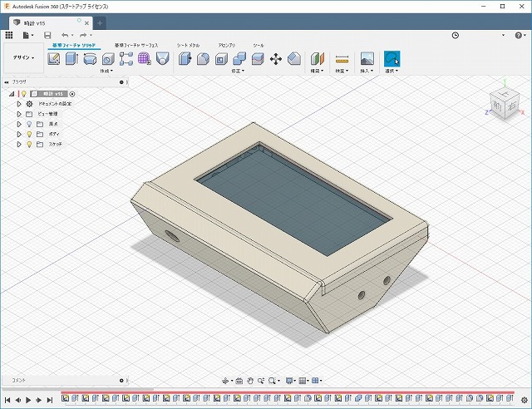This screenshot has height=409, width=532.
Task: Switch to the シートメタル tab
Action: (x=188, y=45)
